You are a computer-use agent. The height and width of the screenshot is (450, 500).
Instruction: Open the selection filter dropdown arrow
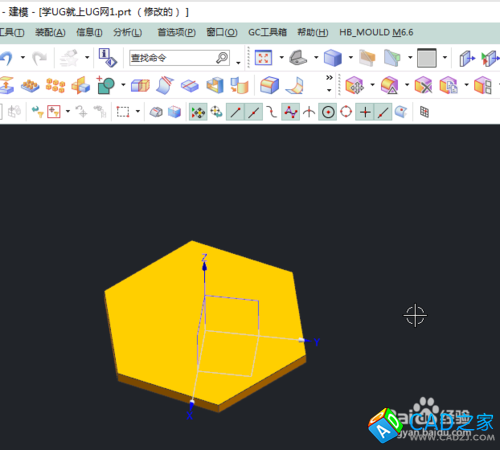click(x=68, y=111)
